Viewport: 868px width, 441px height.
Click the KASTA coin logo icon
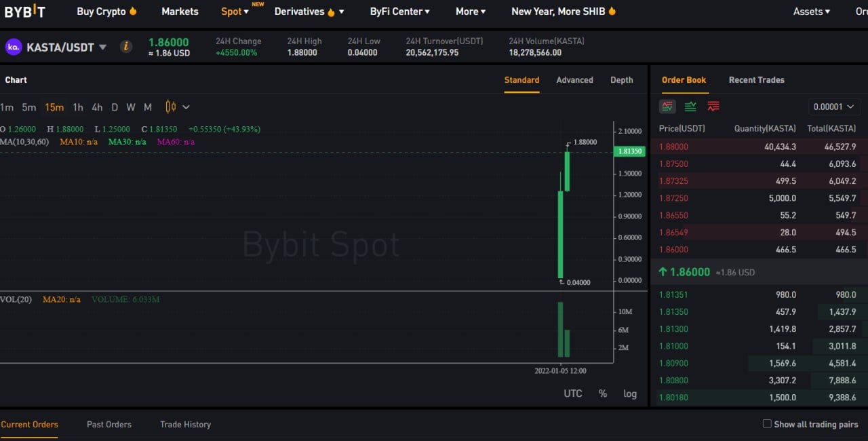tap(14, 47)
